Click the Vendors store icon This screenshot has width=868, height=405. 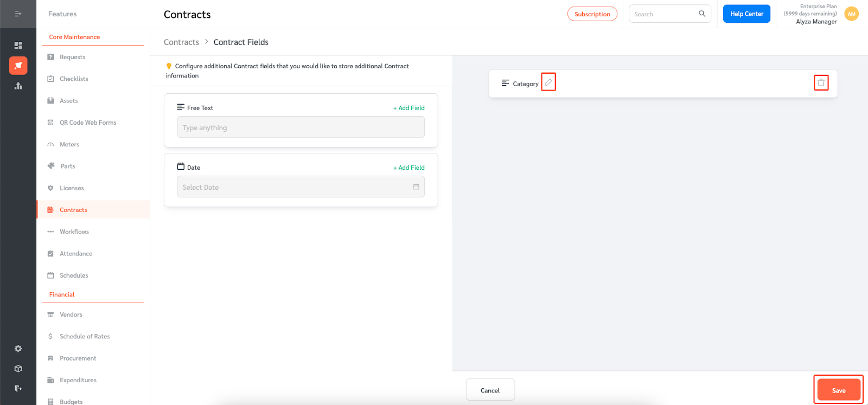pyautogui.click(x=50, y=314)
